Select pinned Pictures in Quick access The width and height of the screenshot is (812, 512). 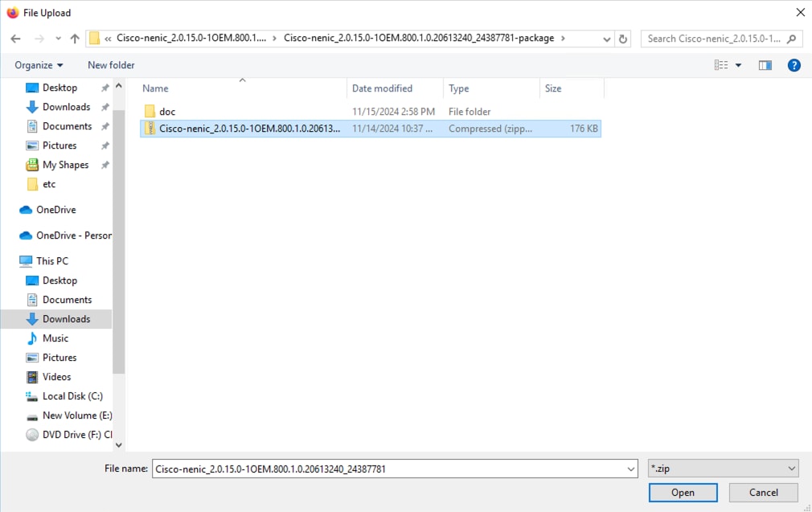point(59,145)
